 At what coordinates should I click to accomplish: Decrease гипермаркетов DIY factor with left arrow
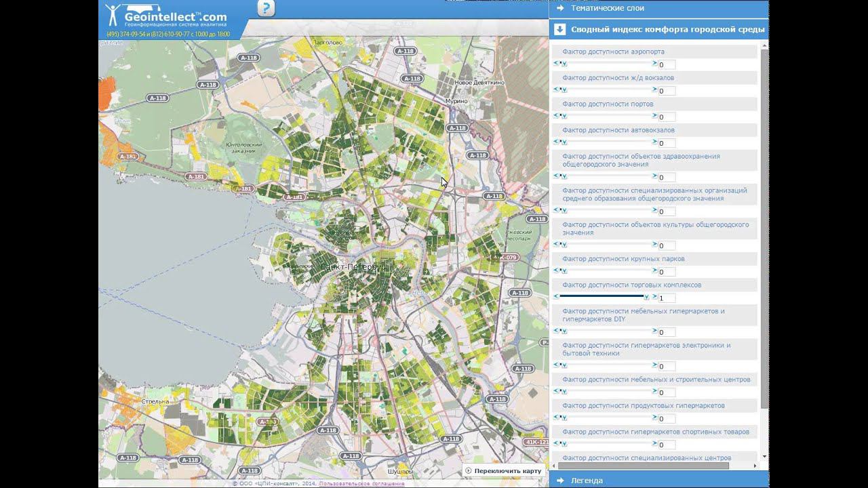[556, 331]
